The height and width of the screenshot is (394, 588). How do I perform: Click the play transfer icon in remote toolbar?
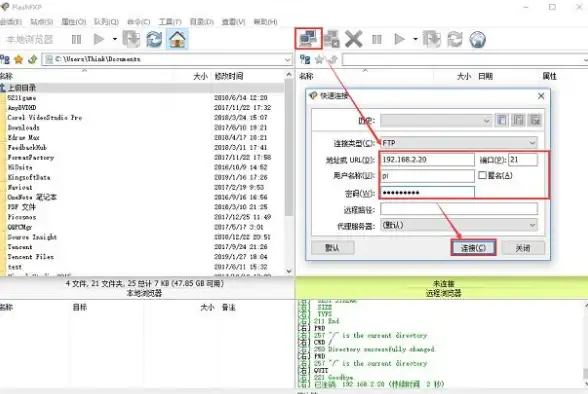click(399, 39)
